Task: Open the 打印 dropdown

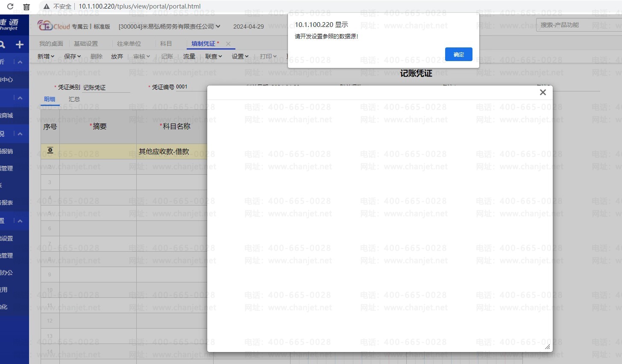Action: [268, 56]
